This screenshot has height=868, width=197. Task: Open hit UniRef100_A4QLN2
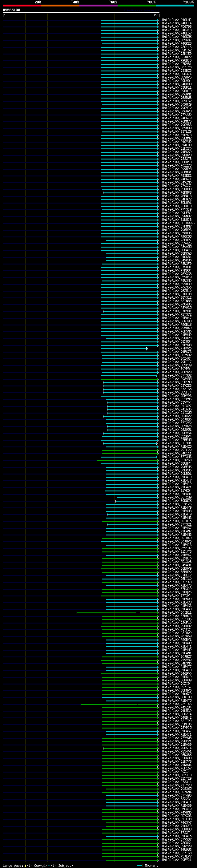pyautogui.click(x=176, y=20)
